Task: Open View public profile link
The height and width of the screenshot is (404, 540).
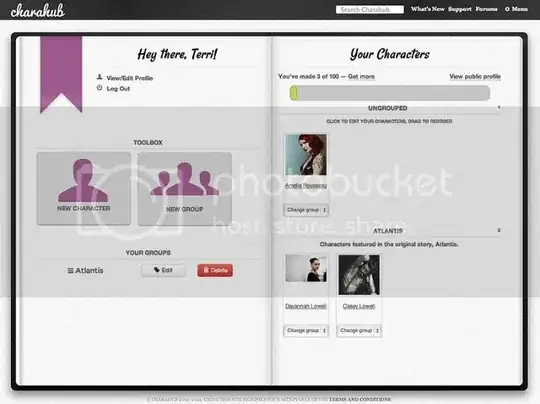Action: click(475, 76)
